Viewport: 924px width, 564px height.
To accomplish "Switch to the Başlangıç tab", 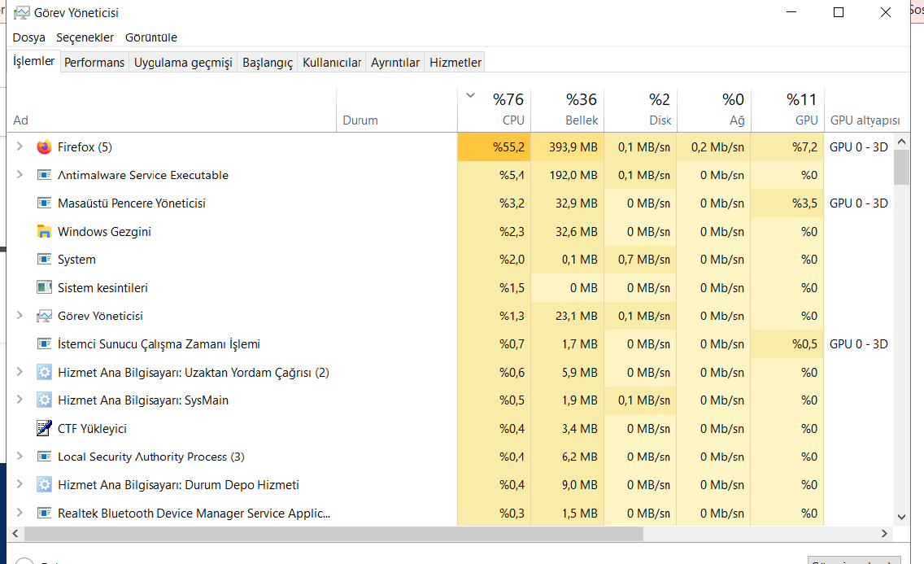I will coord(268,63).
